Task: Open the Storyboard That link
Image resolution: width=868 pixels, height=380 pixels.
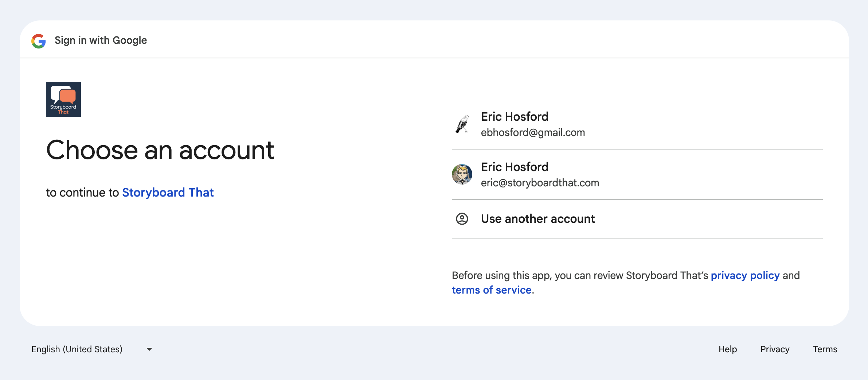Action: 168,193
